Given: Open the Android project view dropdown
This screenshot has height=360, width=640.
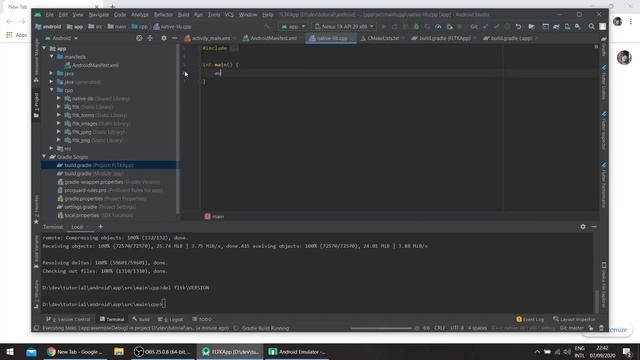Looking at the screenshot, I should click(61, 38).
